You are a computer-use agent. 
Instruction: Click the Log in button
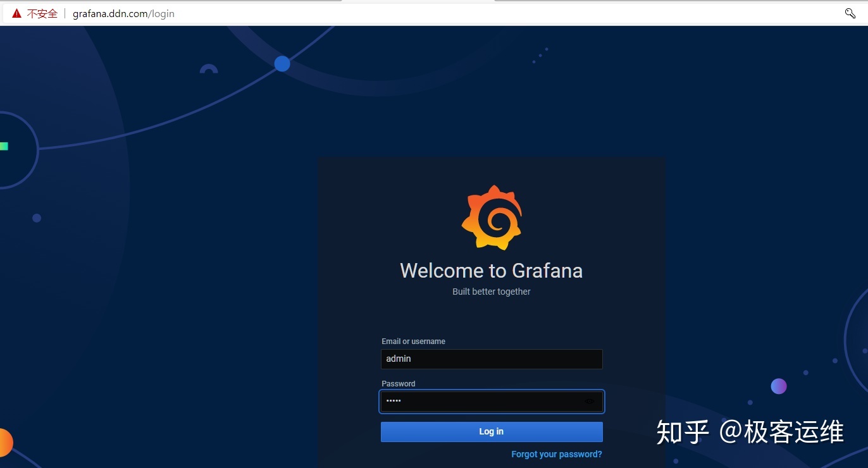point(492,432)
